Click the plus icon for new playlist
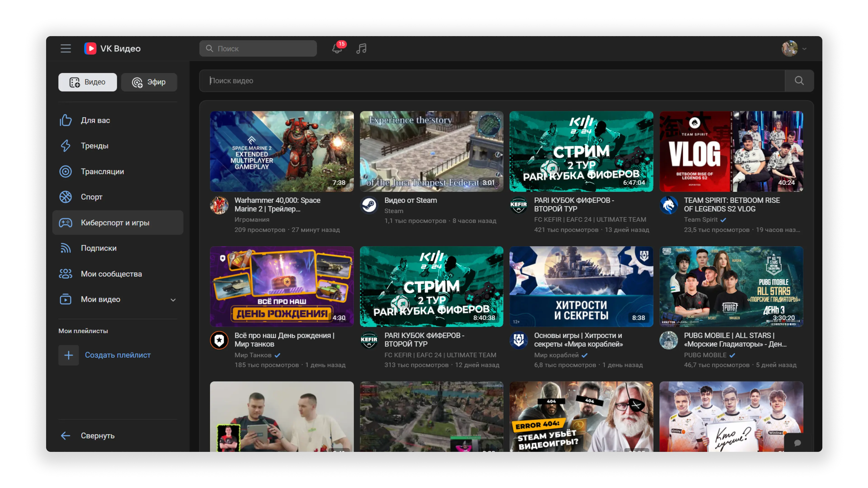868x488 pixels. [x=68, y=355]
